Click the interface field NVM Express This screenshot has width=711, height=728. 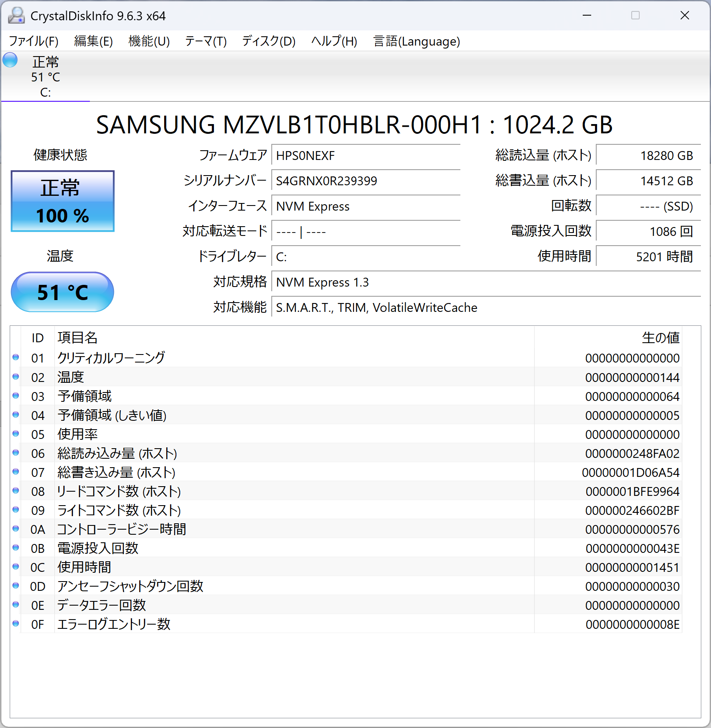tap(366, 206)
